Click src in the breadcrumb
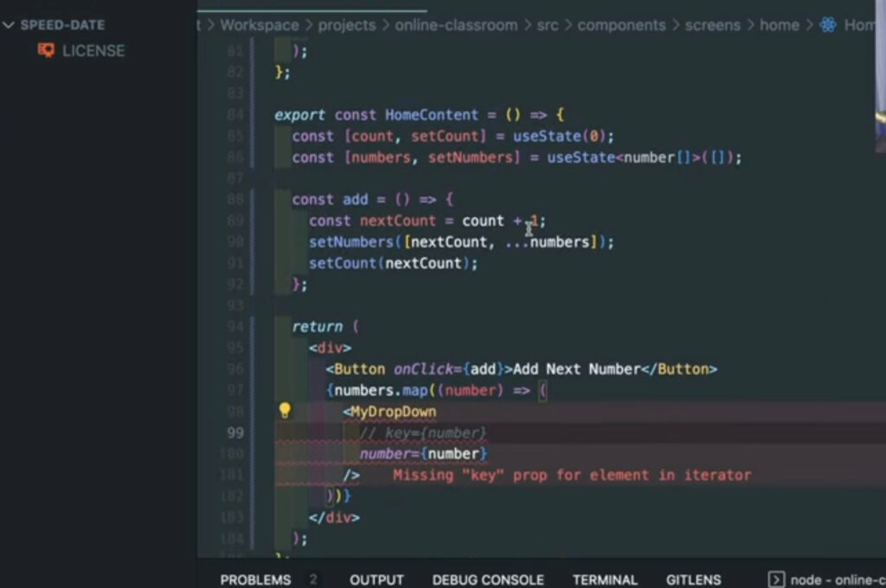 coord(547,25)
